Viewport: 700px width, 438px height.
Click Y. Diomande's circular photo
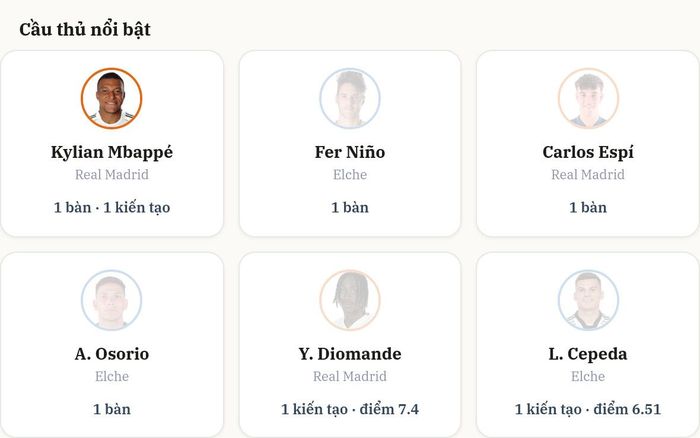[x=350, y=300]
